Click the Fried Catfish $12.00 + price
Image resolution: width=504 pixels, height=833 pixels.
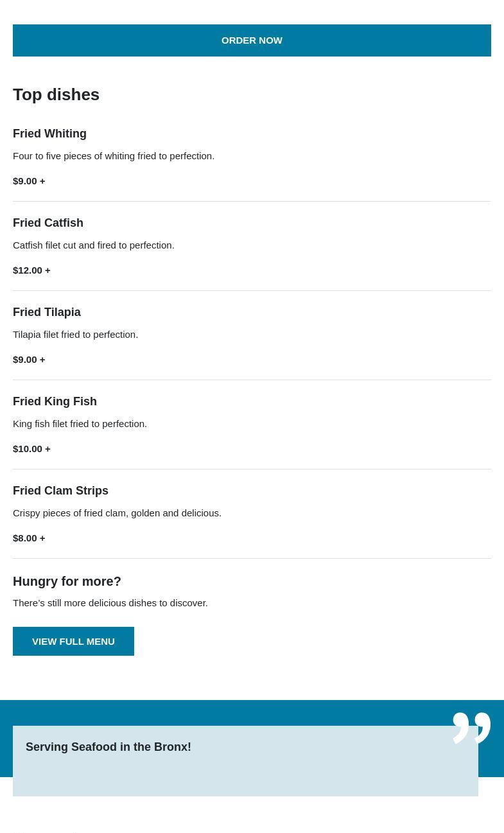tap(31, 270)
